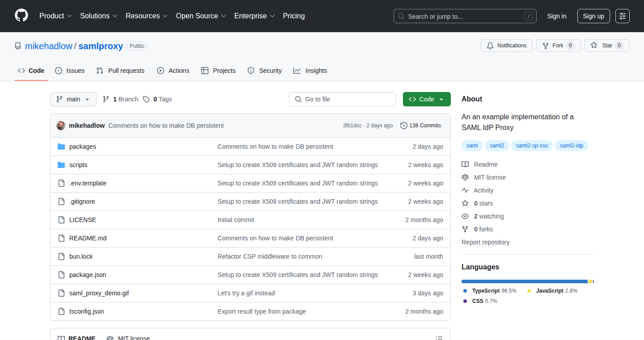The image size is (644, 340).
Task: Switch to the Pull requests tab
Action: tap(120, 71)
